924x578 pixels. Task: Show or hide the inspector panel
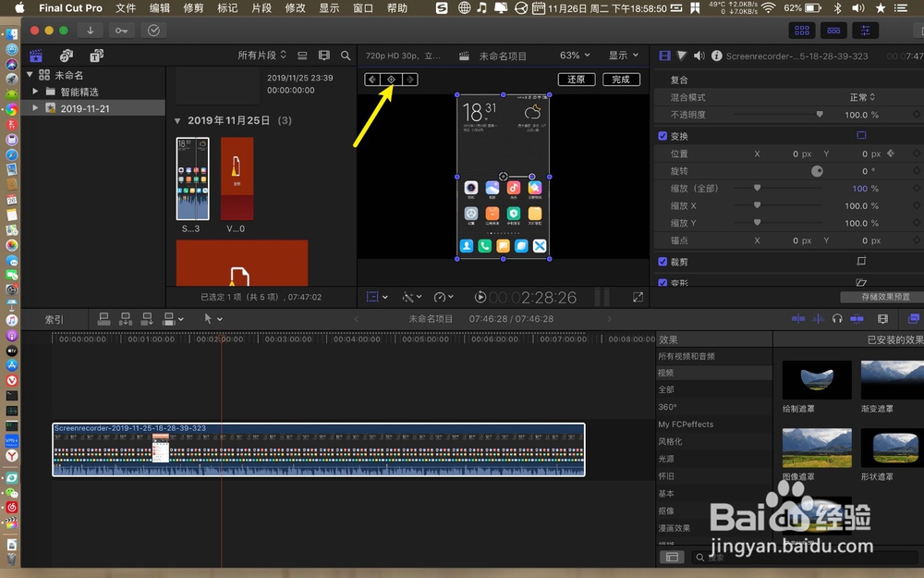tap(865, 31)
